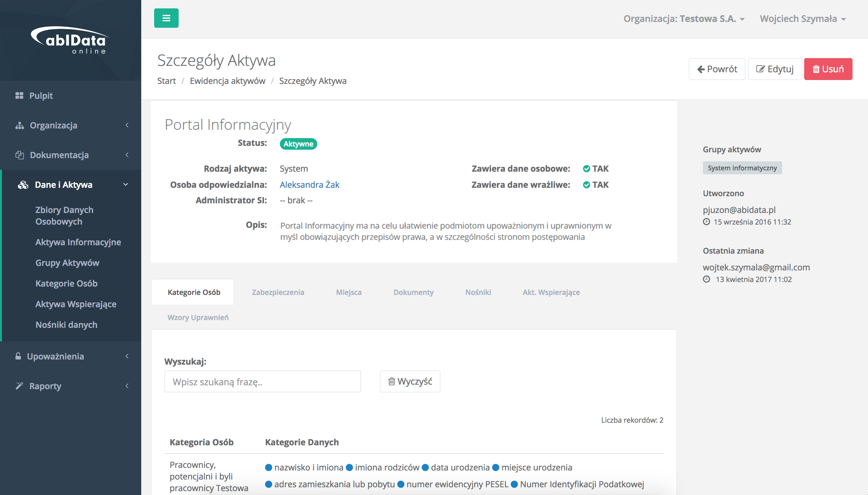This screenshot has width=868, height=495.
Task: Click blue dot before data urodzenia
Action: (x=425, y=468)
